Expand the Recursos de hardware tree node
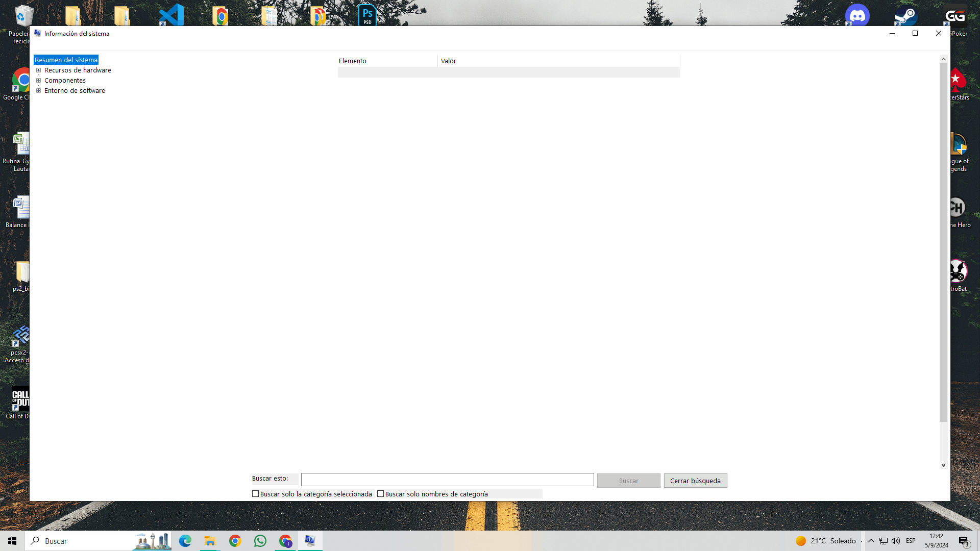 pyautogui.click(x=39, y=70)
